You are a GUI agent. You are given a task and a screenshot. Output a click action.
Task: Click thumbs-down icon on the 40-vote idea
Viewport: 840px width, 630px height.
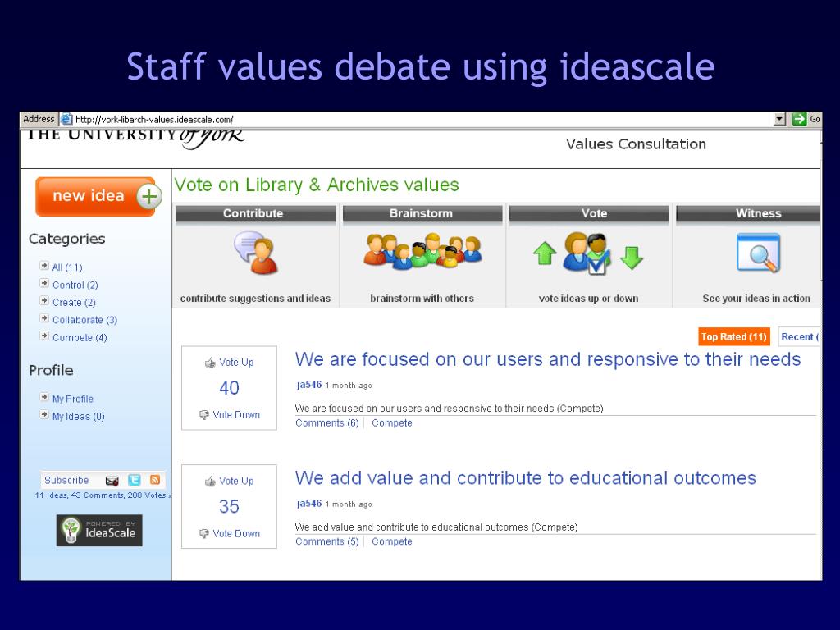(204, 415)
